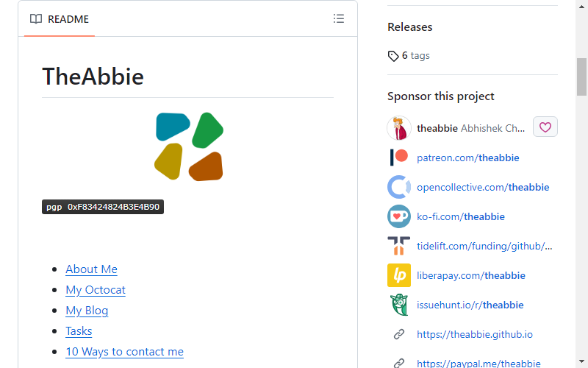Click the page scrollbar down arrow
The height and width of the screenshot is (368, 588).
pyautogui.click(x=581, y=361)
